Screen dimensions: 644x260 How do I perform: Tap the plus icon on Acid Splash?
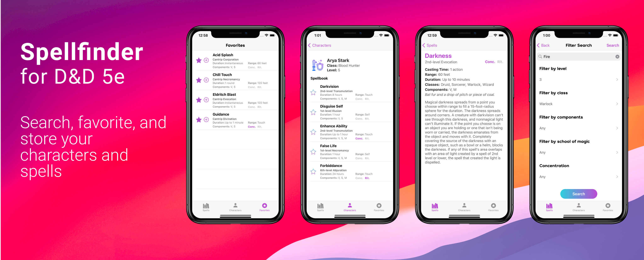207,61
